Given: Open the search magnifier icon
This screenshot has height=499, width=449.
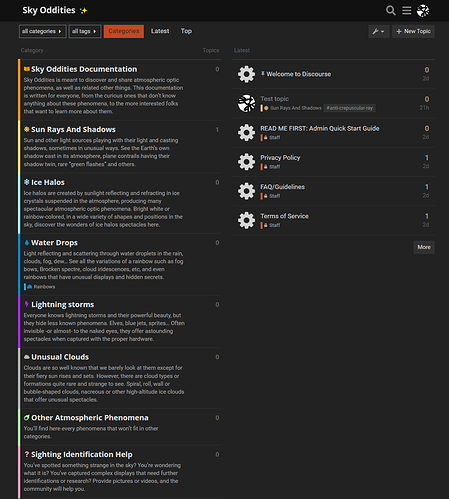Looking at the screenshot, I should tap(391, 11).
